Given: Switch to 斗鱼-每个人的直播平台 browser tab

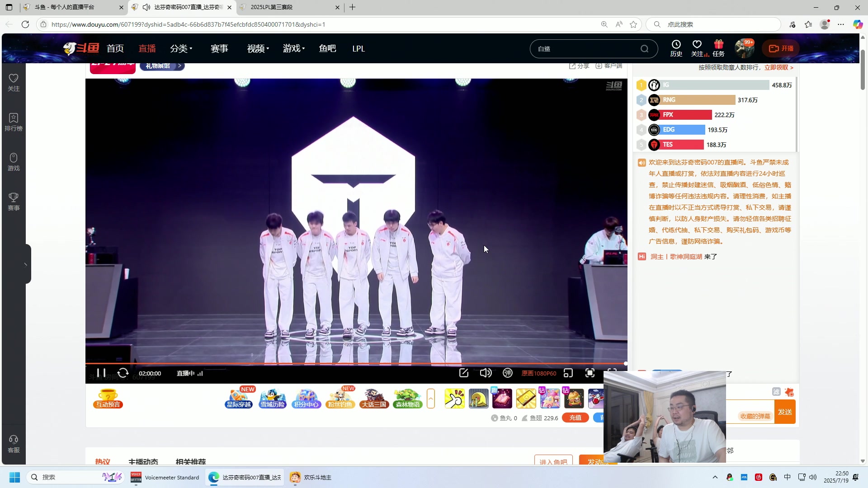Looking at the screenshot, I should tap(73, 7).
